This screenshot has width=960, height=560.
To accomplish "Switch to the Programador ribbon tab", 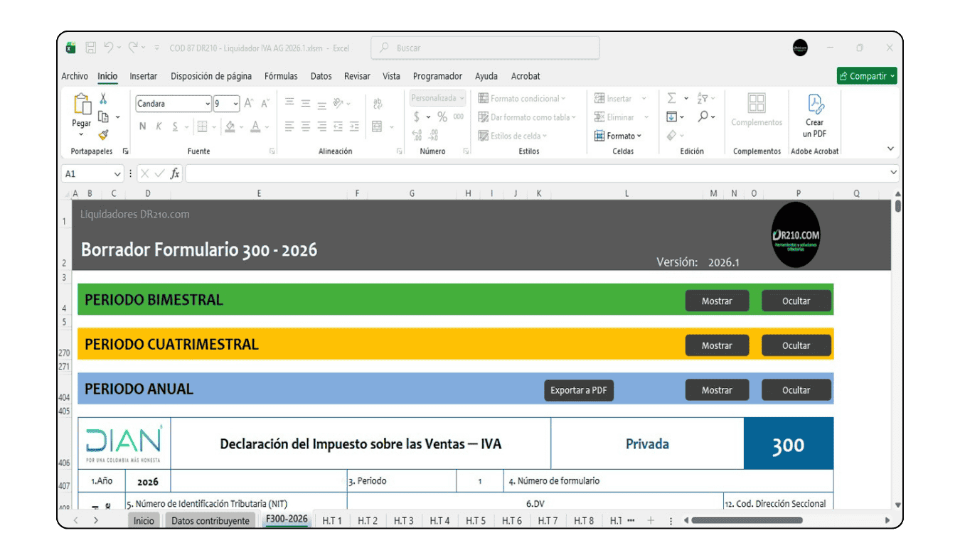I will tap(437, 76).
